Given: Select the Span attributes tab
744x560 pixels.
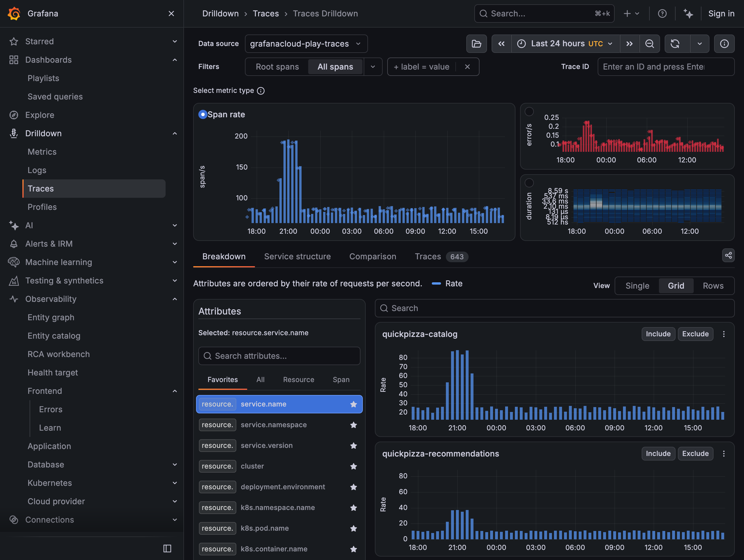Looking at the screenshot, I should click(x=341, y=380).
